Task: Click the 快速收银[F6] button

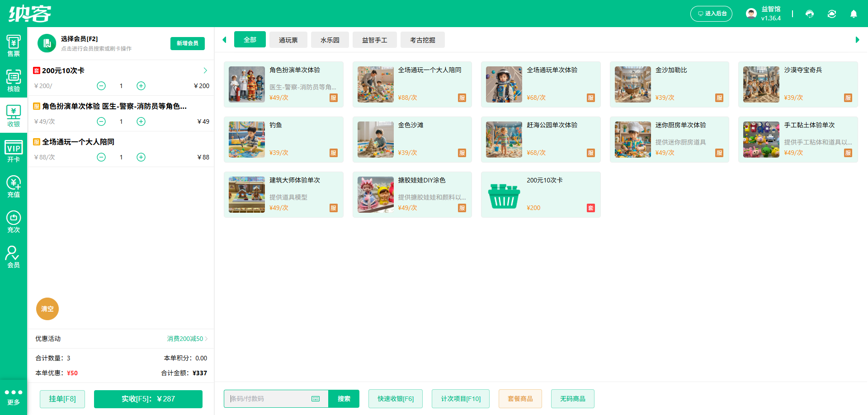Action: [396, 399]
